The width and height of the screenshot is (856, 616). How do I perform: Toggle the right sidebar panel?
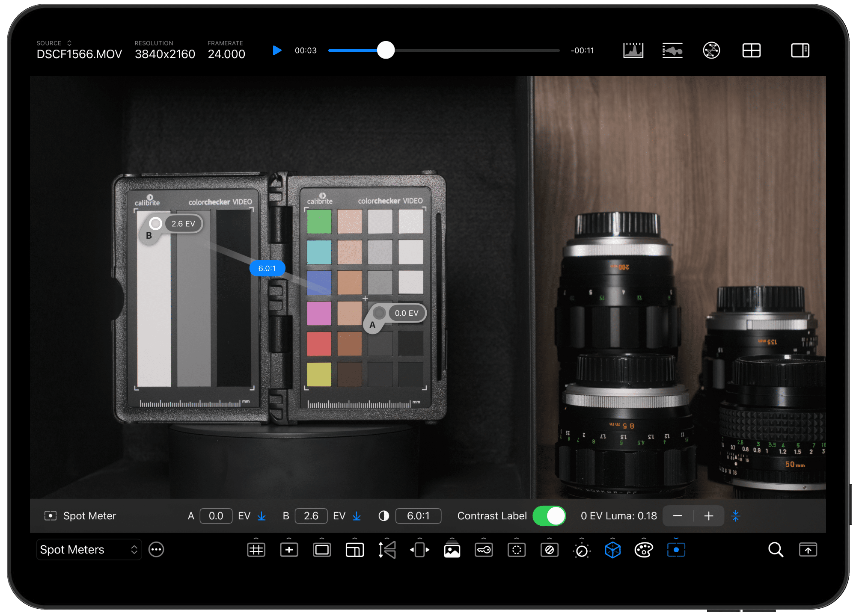(x=800, y=50)
